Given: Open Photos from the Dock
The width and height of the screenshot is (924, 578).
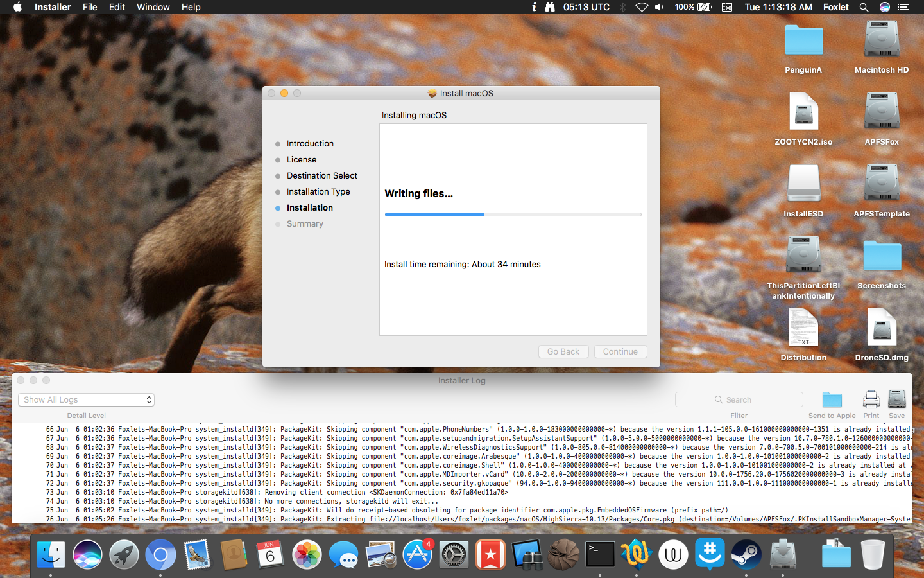Looking at the screenshot, I should tap(307, 554).
